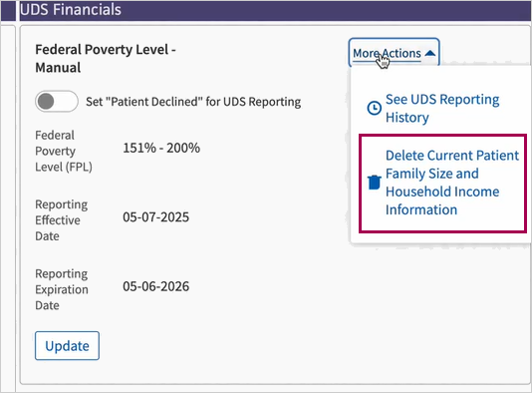This screenshot has height=393, width=532.
Task: Select the 'Set "Patient Declined" for UDS Reporting' label
Action: (193, 102)
